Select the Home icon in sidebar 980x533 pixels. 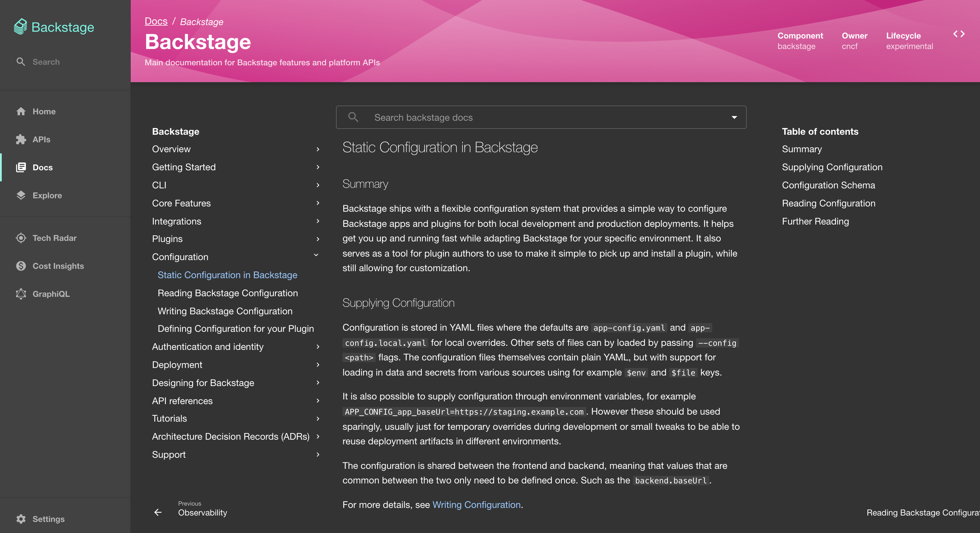point(21,111)
